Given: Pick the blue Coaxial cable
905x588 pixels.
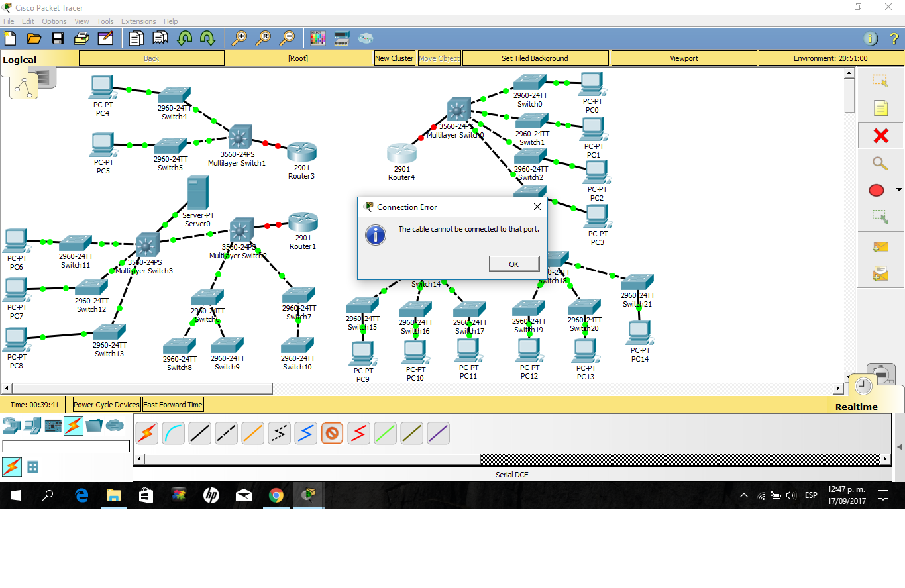Looking at the screenshot, I should (306, 434).
